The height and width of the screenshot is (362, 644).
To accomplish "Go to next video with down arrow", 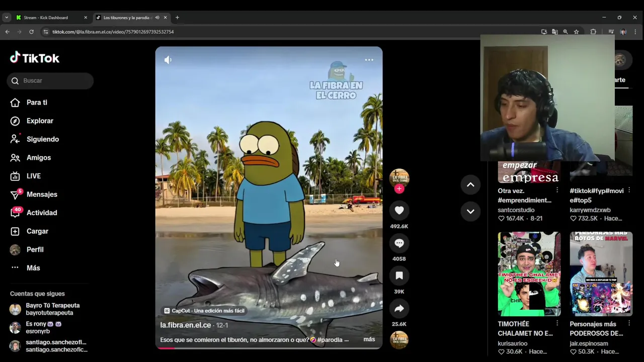I will click(470, 212).
